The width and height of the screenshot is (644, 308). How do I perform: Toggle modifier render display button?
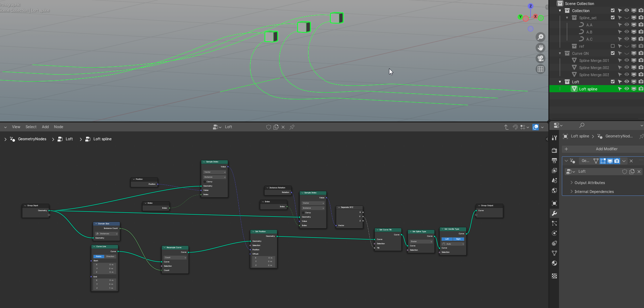click(x=617, y=161)
